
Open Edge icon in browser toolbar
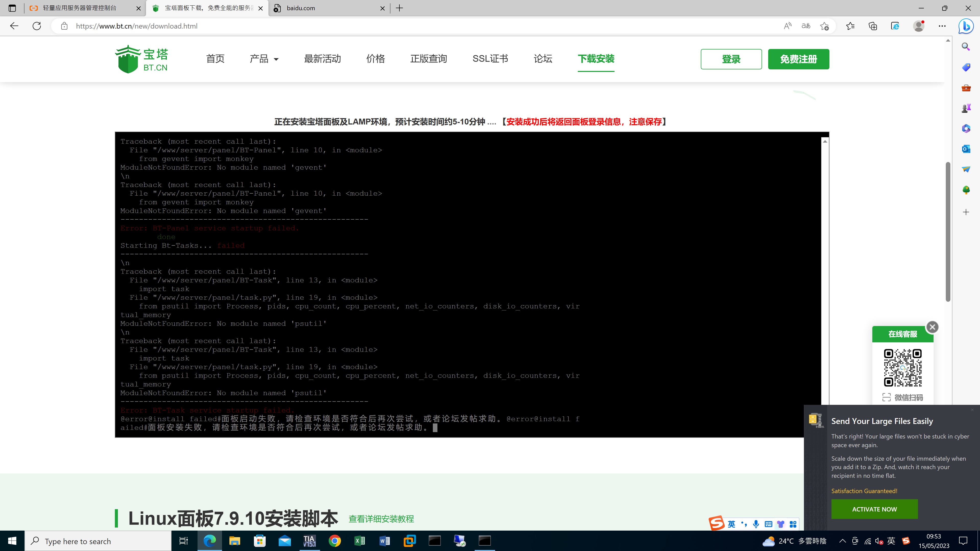point(895,26)
